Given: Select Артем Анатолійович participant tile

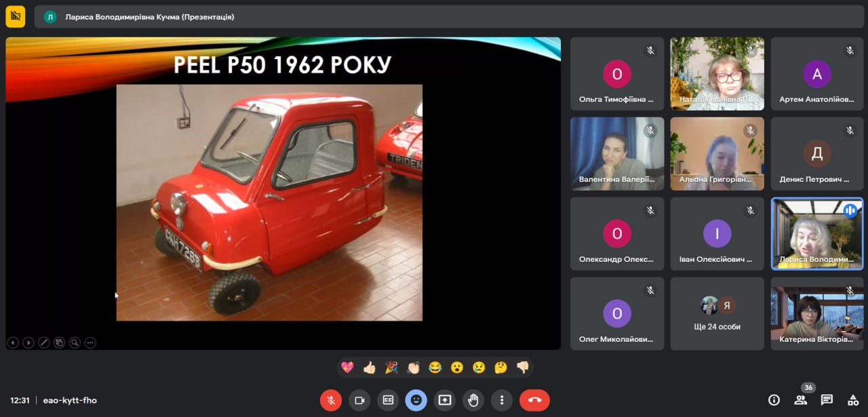Looking at the screenshot, I should (x=817, y=74).
